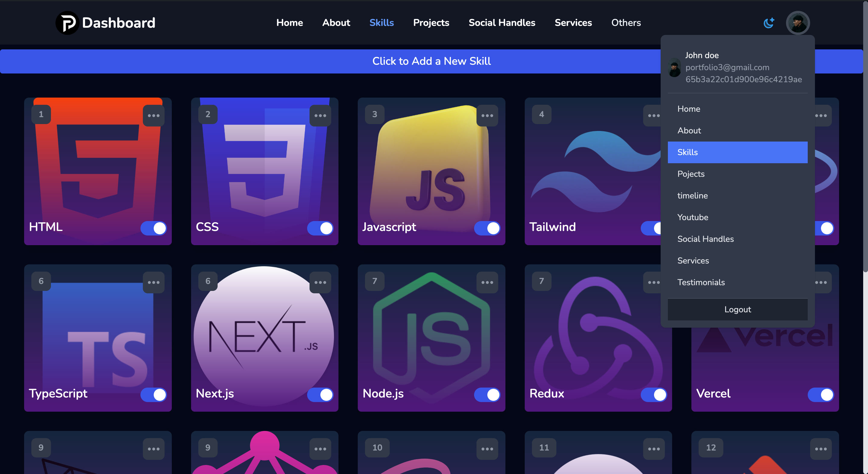Click the profile avatar in the navbar
The width and height of the screenshot is (868, 474).
point(797,23)
